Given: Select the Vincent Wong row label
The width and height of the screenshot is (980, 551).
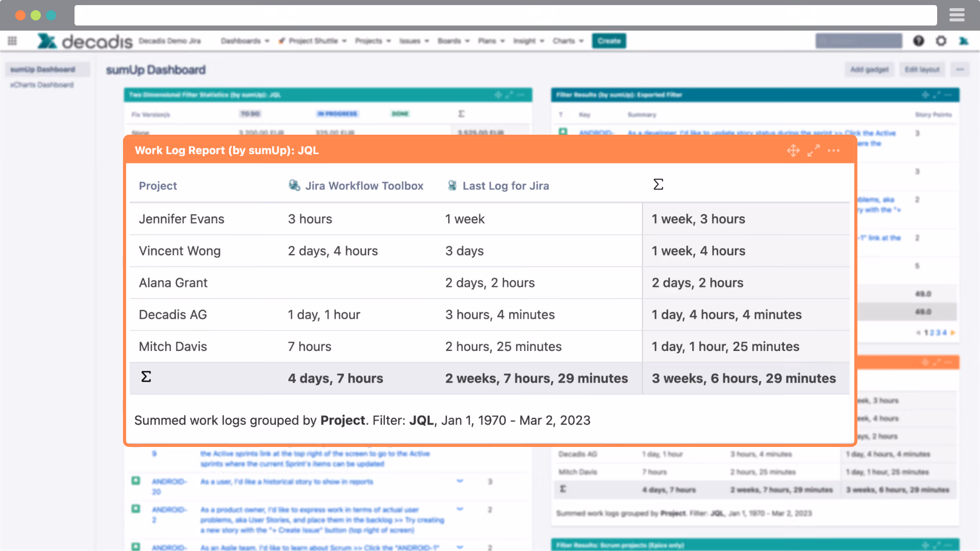Looking at the screenshot, I should click(x=180, y=251).
